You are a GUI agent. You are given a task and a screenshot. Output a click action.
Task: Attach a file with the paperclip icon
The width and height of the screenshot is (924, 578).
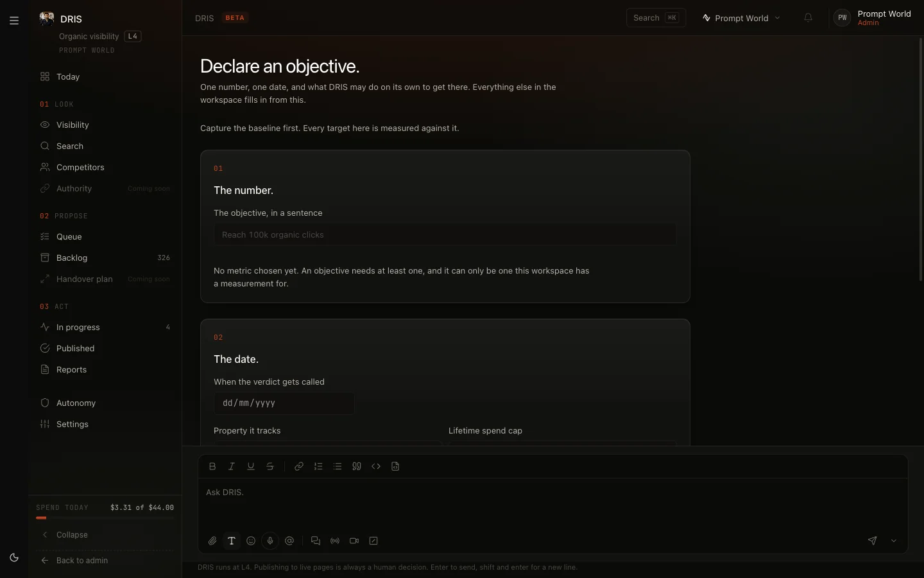coord(212,541)
